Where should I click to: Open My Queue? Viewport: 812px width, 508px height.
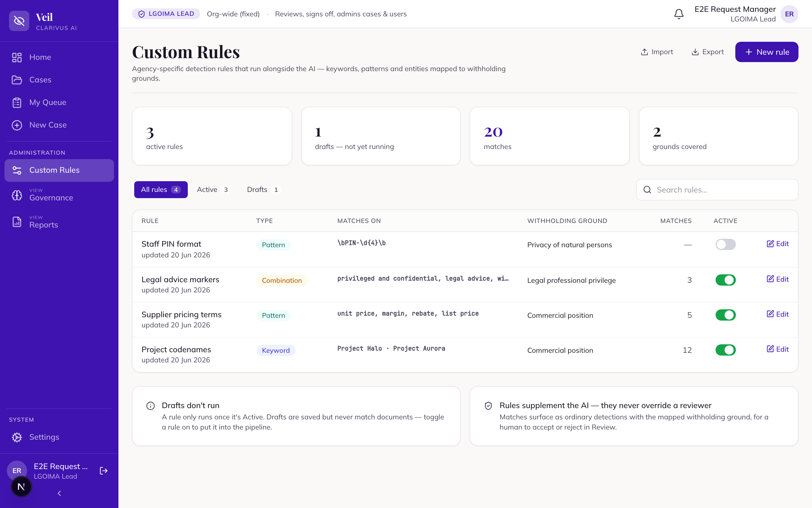pyautogui.click(x=59, y=102)
